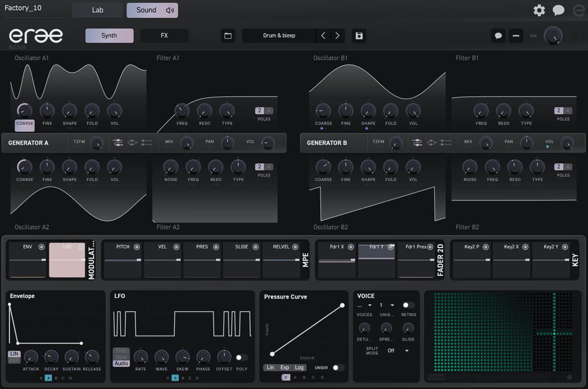Open the Split Mode dropdown set to Off
The height and width of the screenshot is (389, 588).
[397, 351]
